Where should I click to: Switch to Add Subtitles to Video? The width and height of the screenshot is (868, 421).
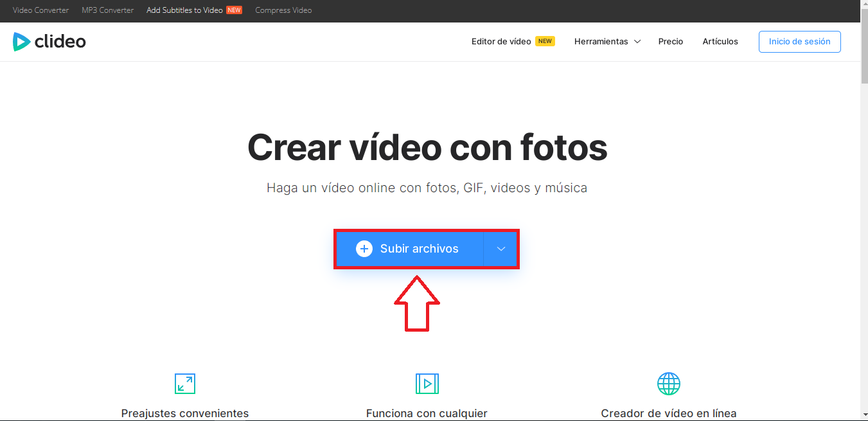[x=185, y=10]
